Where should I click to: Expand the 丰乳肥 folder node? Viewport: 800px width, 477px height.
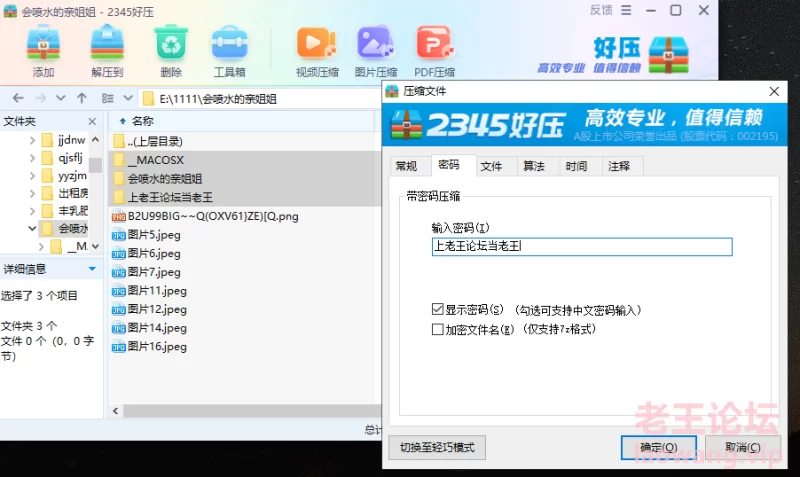32,211
